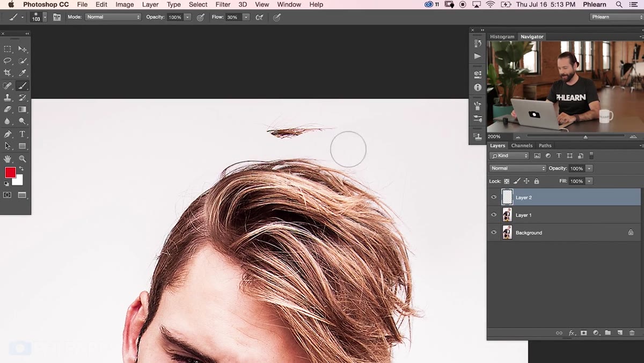644x363 pixels.
Task: Select the Blur tool
Action: click(x=8, y=121)
